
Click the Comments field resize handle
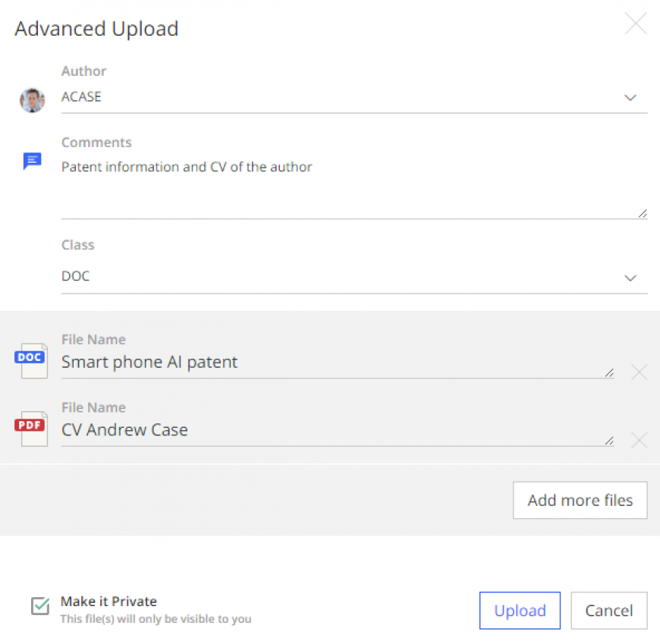coord(643,213)
